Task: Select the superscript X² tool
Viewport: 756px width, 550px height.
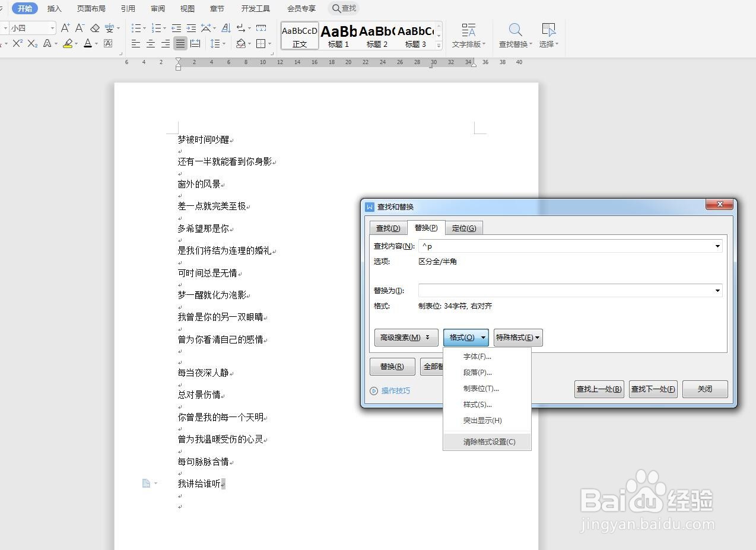Action: pyautogui.click(x=18, y=43)
